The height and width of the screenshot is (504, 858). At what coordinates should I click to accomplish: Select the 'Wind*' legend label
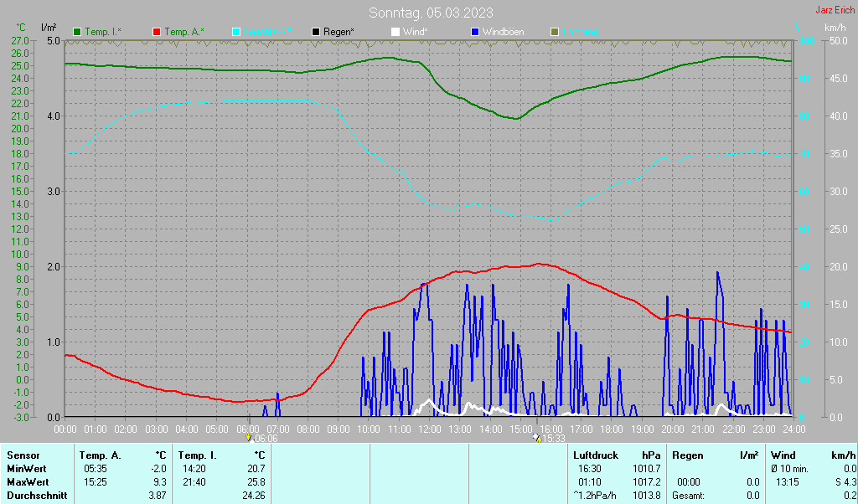[416, 33]
